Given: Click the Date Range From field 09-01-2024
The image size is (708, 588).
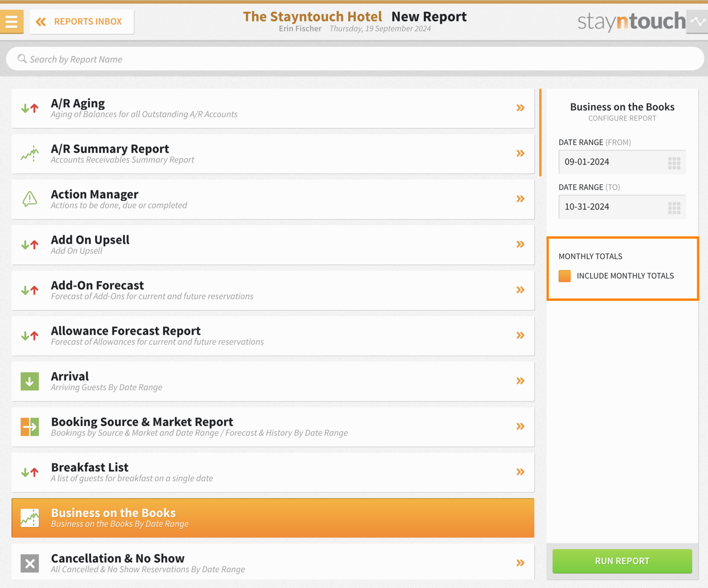Looking at the screenshot, I should tap(622, 162).
